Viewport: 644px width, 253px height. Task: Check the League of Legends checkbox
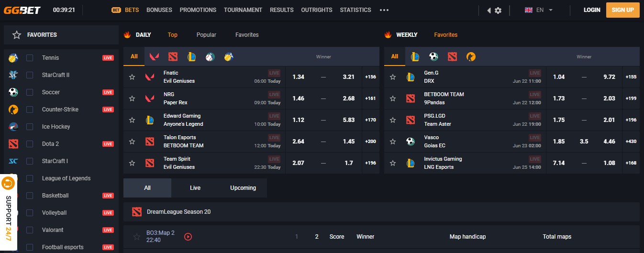point(30,178)
